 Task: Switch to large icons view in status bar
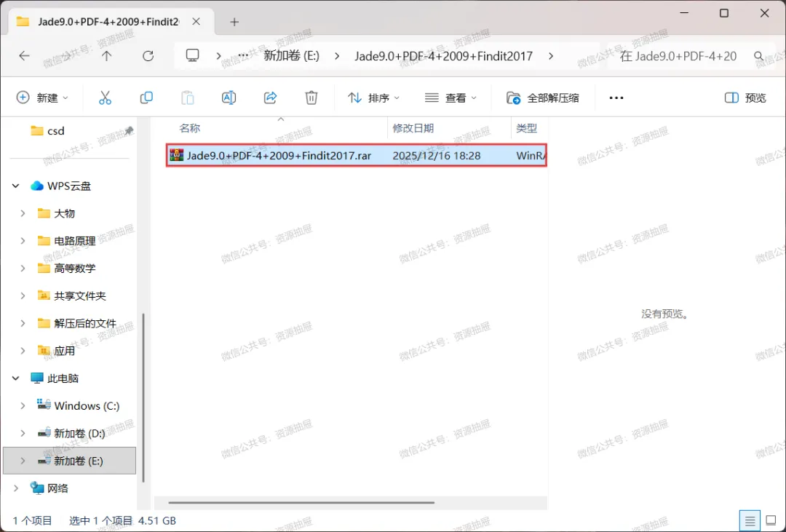point(771,521)
